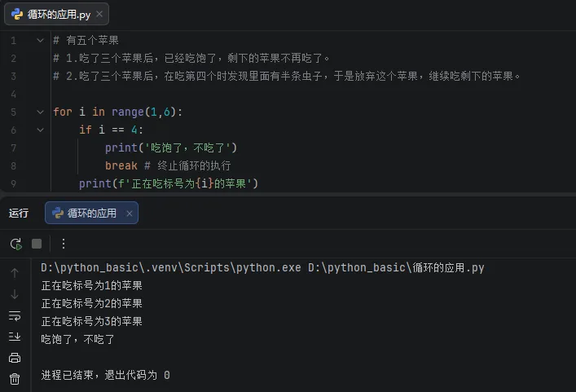
Task: Fold the if block at line 6
Action: (40, 130)
